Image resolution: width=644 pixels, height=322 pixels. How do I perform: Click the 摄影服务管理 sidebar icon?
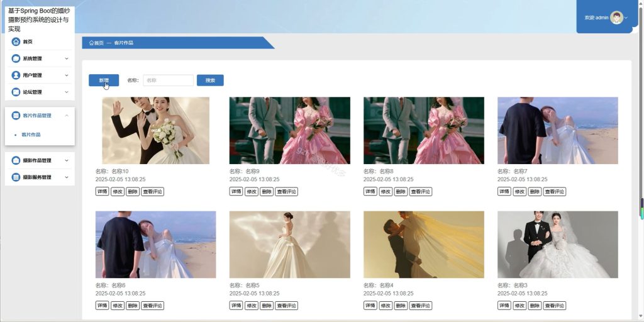(x=16, y=177)
